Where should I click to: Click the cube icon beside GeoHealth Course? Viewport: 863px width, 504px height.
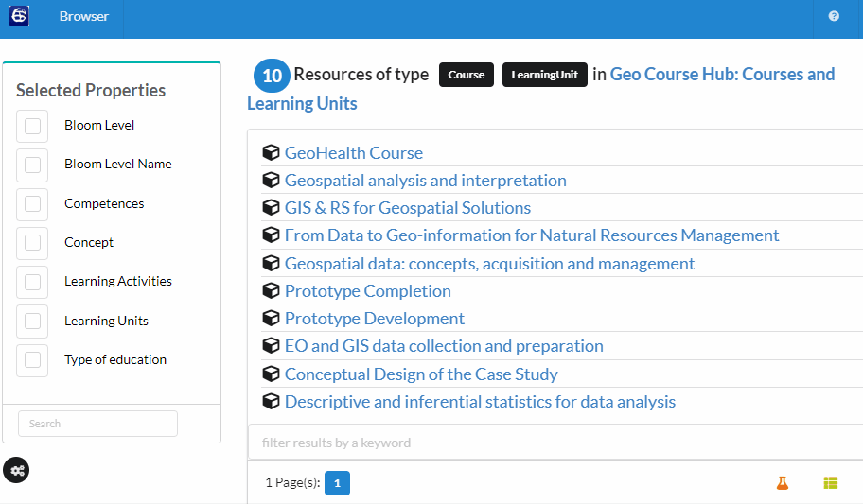(x=271, y=153)
